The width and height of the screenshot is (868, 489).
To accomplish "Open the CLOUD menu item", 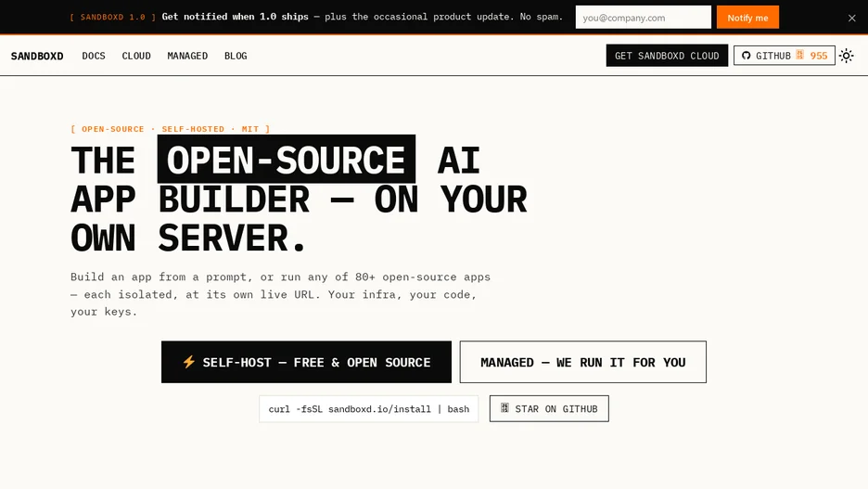I will (x=136, y=56).
